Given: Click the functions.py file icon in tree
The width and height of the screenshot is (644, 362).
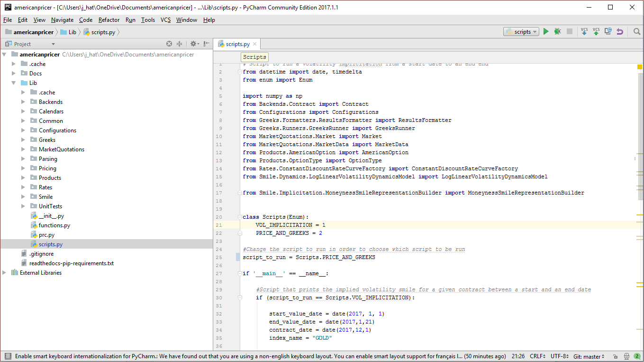Looking at the screenshot, I should click(34, 225).
